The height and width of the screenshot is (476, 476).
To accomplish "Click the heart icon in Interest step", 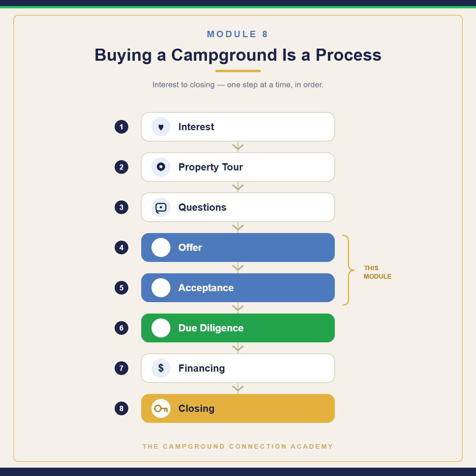I will (x=161, y=127).
